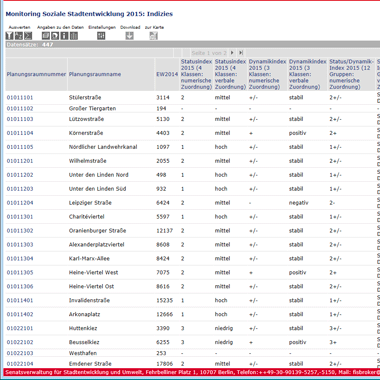Open the filter tool under Auswerten
The height and width of the screenshot is (380, 380).
tap(9, 36)
